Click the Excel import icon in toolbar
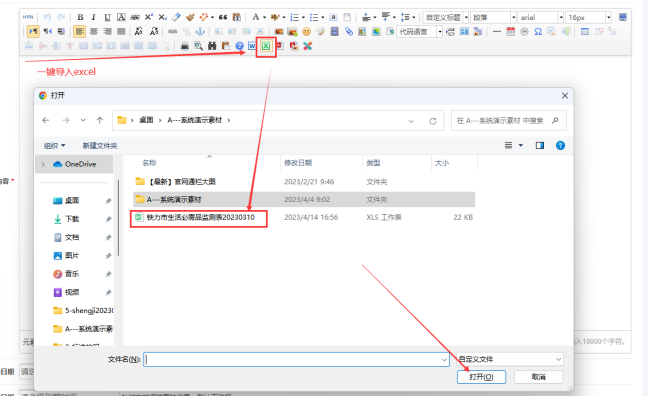This screenshot has height=396, width=648. tap(266, 46)
